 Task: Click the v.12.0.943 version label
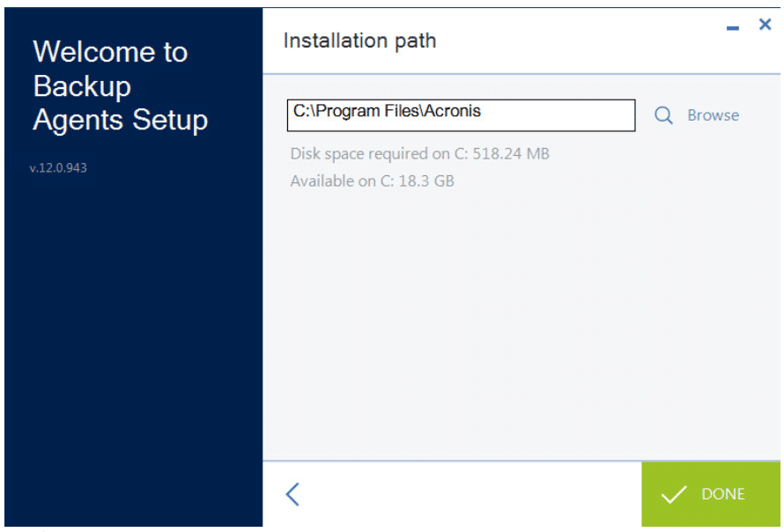(58, 168)
